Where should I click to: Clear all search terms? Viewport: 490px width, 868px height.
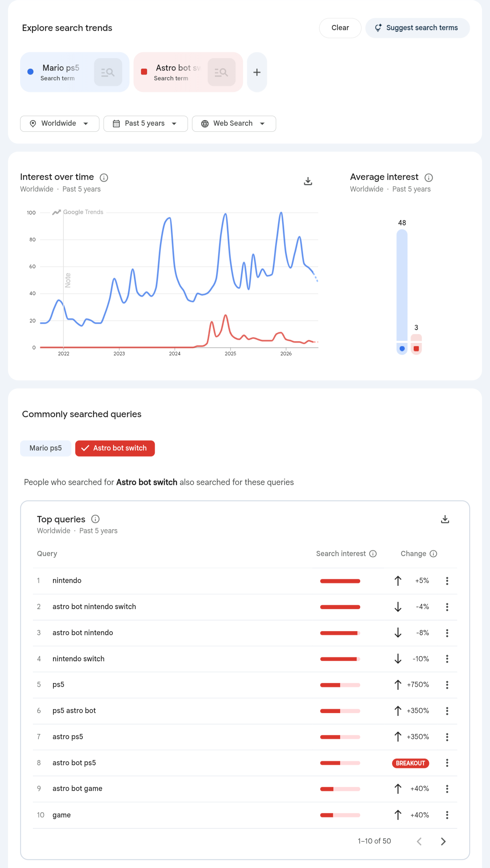coord(340,28)
